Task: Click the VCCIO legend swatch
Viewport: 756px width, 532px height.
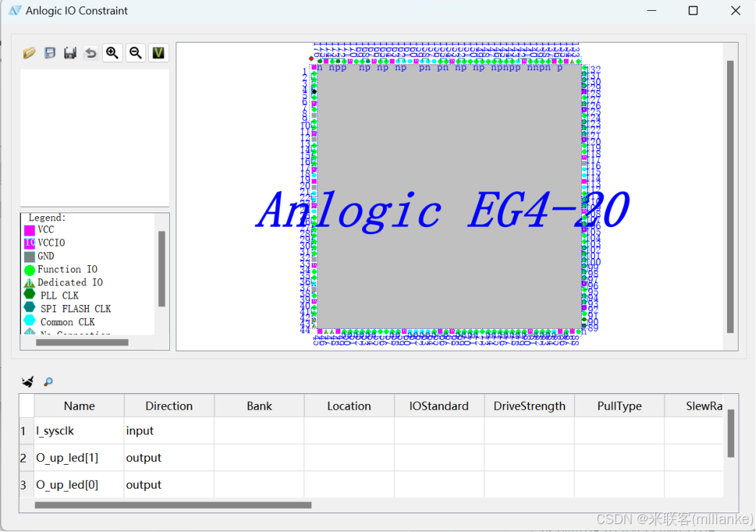Action: coord(30,243)
